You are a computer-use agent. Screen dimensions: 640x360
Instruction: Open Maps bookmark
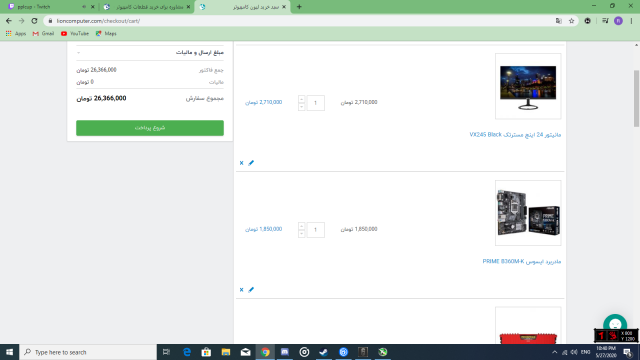point(106,33)
